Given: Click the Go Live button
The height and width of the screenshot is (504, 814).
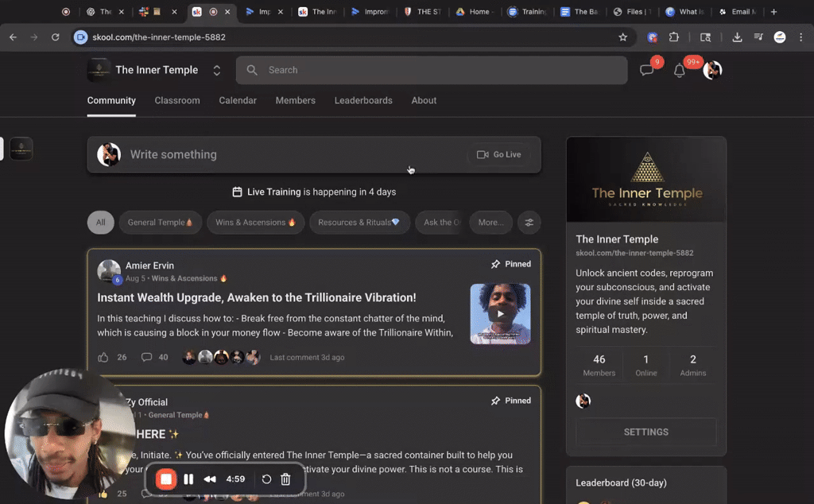Looking at the screenshot, I should [x=499, y=155].
